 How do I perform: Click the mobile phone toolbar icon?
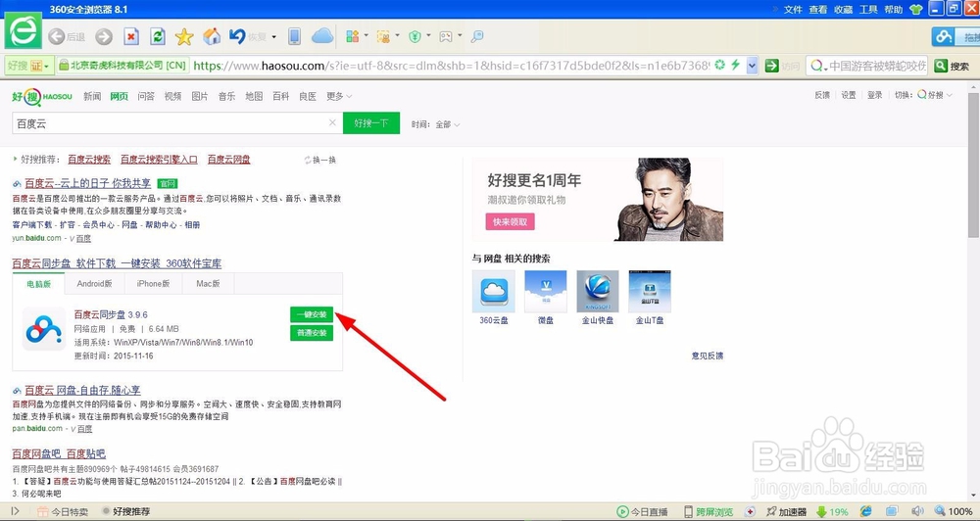pyautogui.click(x=294, y=36)
